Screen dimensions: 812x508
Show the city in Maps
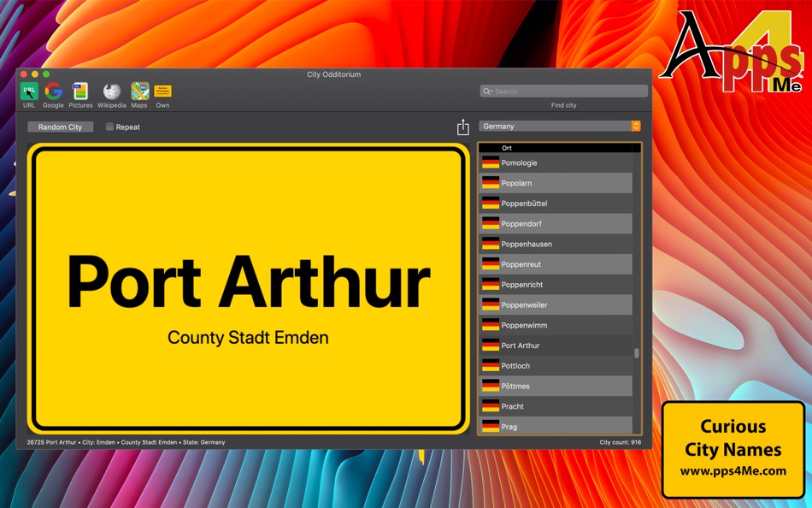138,92
